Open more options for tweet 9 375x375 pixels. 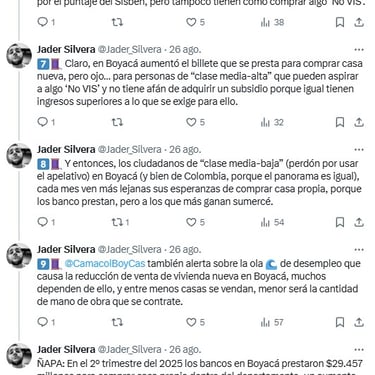coord(359,250)
